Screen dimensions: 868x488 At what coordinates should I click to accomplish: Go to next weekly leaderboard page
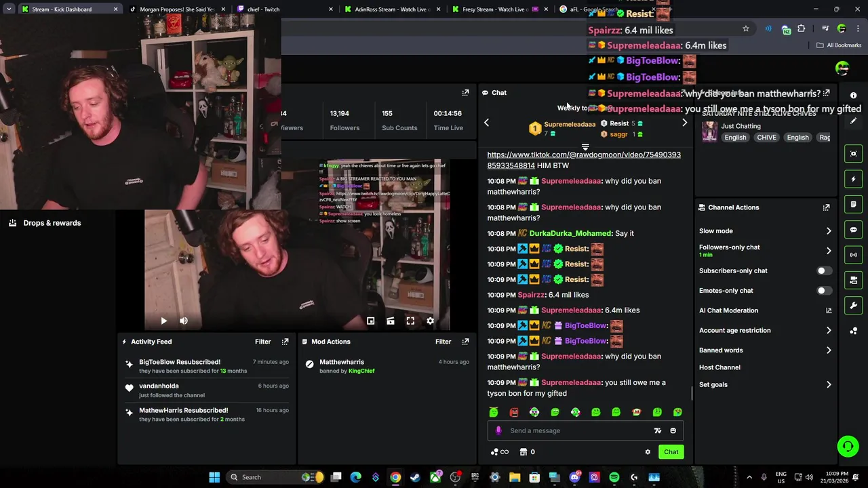(684, 123)
